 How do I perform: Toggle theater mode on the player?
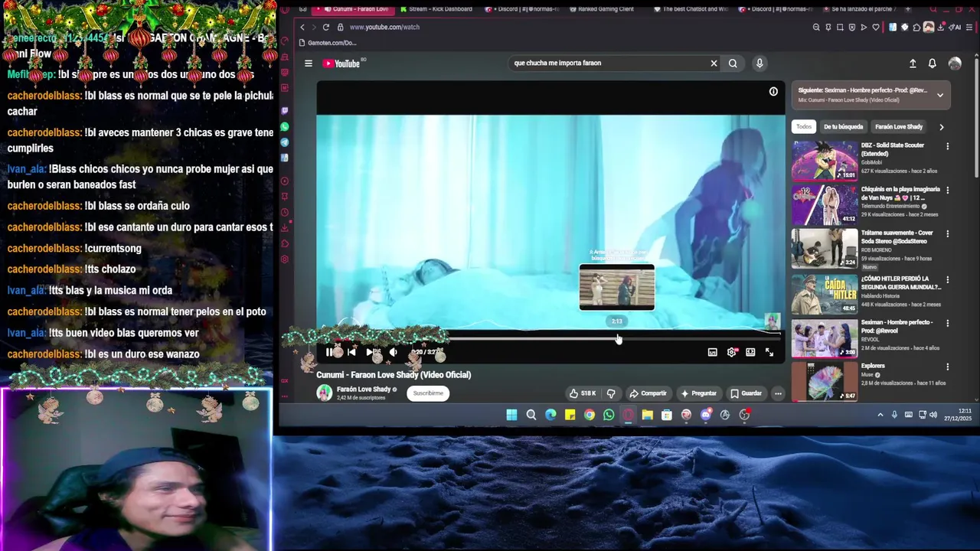click(x=750, y=352)
